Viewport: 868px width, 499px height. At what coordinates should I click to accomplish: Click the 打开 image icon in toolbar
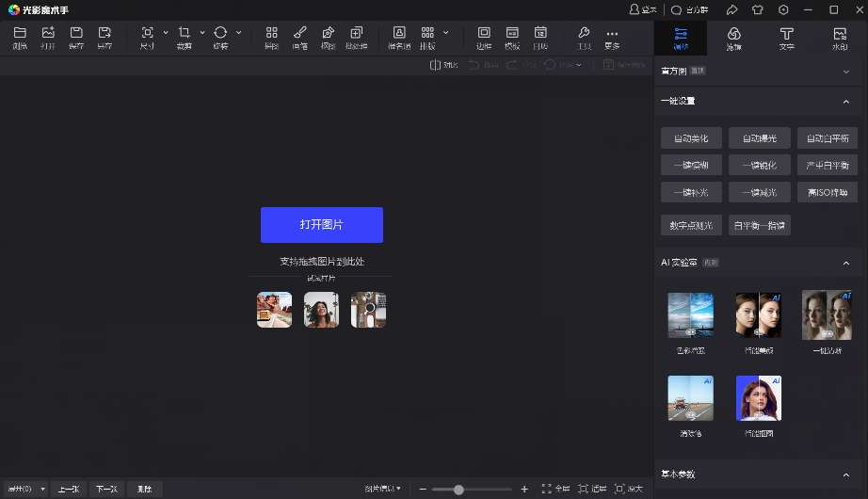tap(48, 33)
